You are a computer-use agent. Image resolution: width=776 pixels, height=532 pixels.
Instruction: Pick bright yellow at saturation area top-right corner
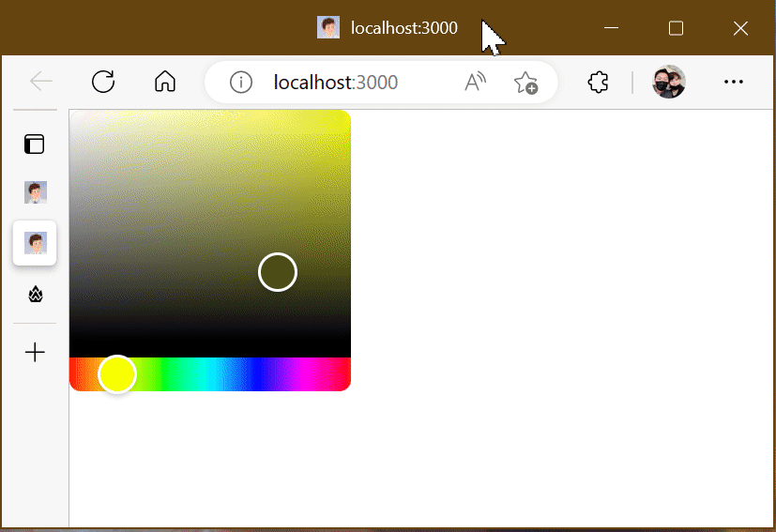346,114
